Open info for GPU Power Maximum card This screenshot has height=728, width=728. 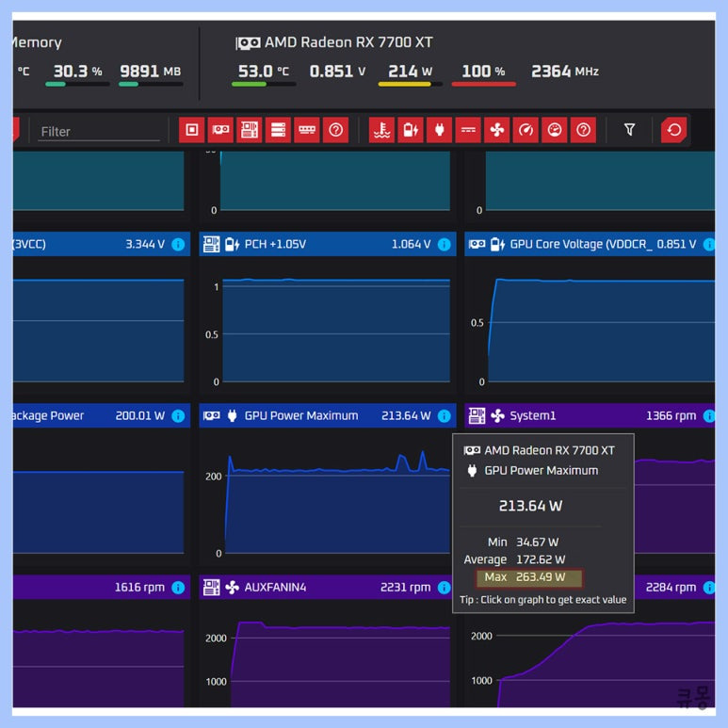444,415
